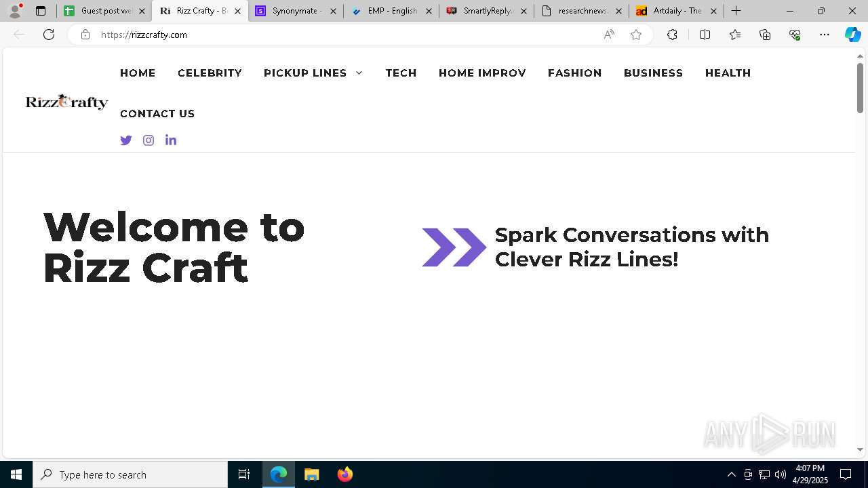Open CELEBRITY category
The image size is (868, 488).
[x=210, y=73]
